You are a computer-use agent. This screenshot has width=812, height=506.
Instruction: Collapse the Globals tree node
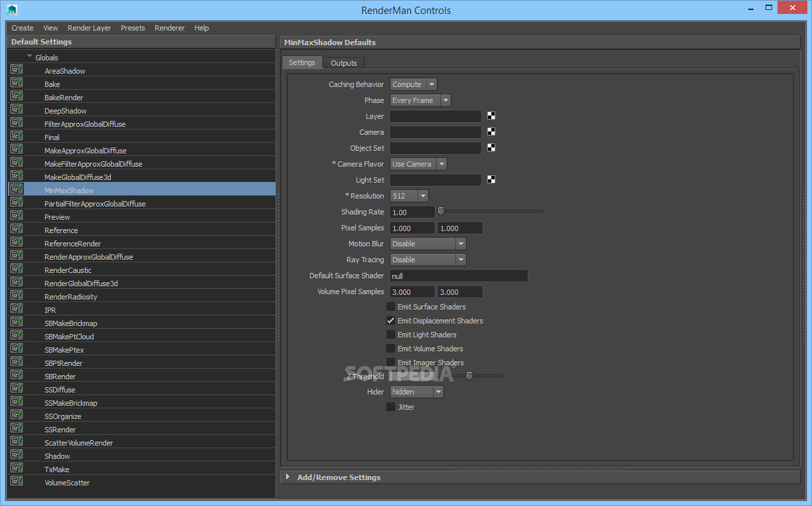click(x=30, y=57)
